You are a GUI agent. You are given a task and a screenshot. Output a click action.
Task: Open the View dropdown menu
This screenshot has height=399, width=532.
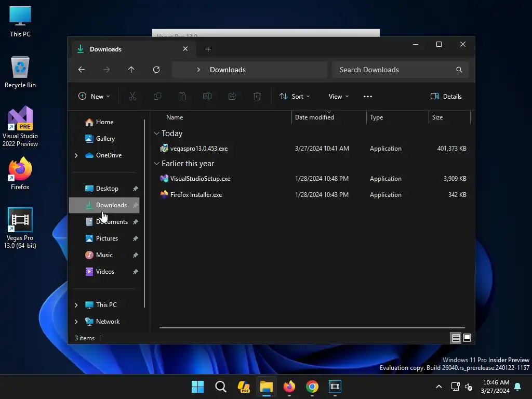click(x=339, y=96)
